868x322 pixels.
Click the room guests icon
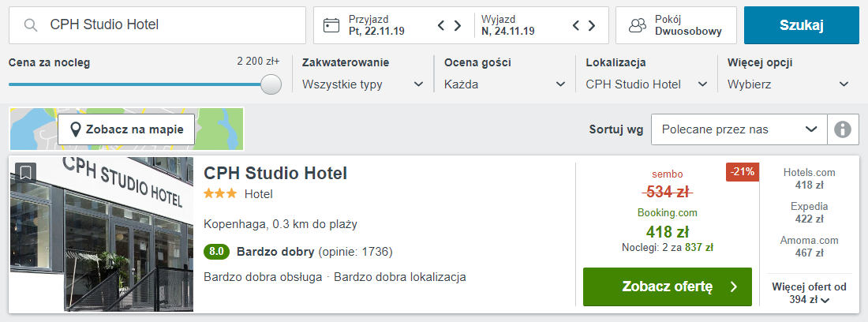[x=638, y=25]
